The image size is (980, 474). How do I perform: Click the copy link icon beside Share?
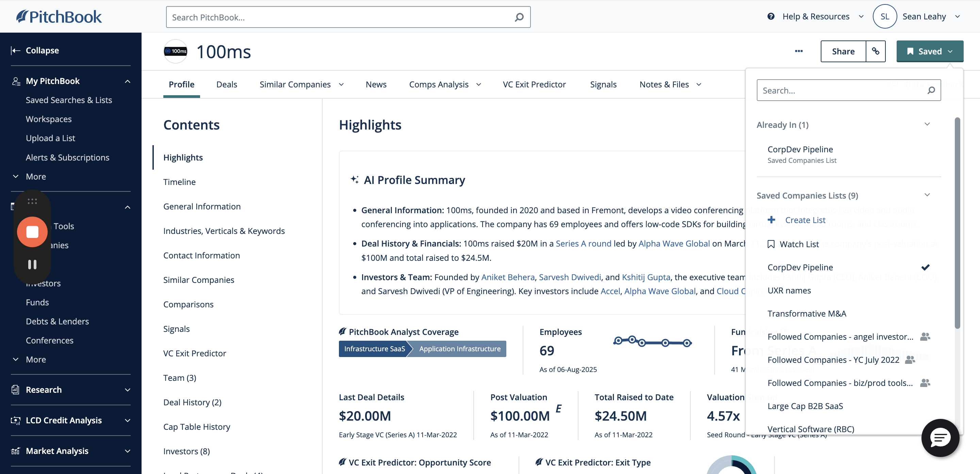tap(876, 51)
